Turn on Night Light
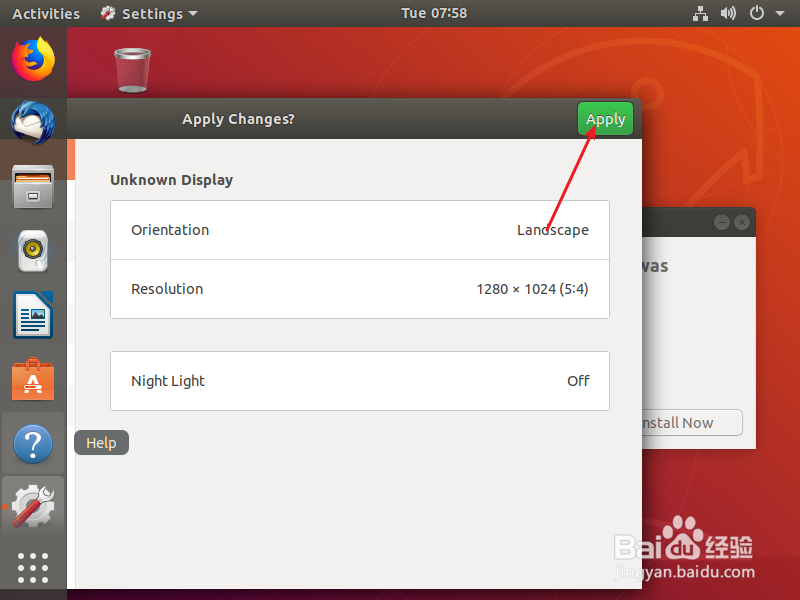 [x=360, y=381]
